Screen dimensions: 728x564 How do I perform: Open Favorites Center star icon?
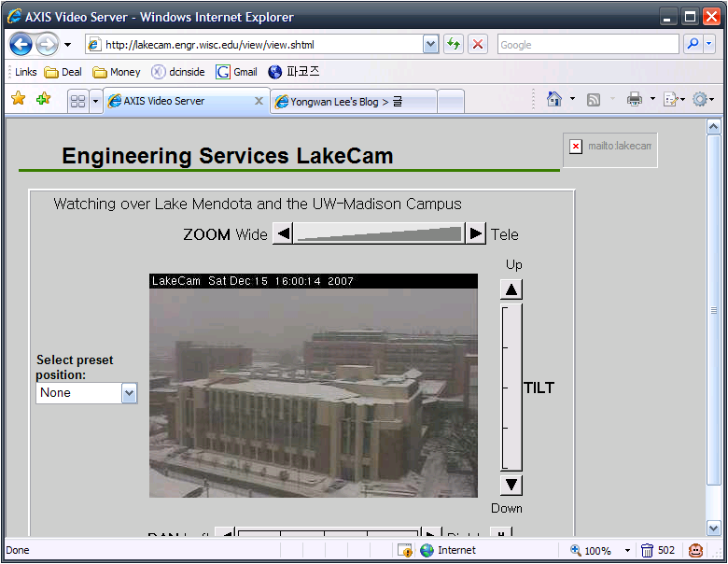click(18, 98)
